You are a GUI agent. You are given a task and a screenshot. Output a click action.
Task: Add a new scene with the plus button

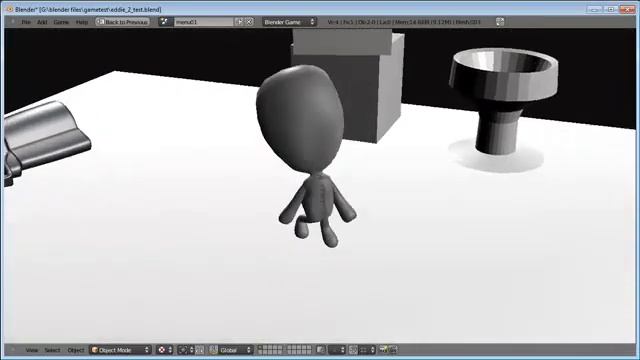tap(239, 22)
